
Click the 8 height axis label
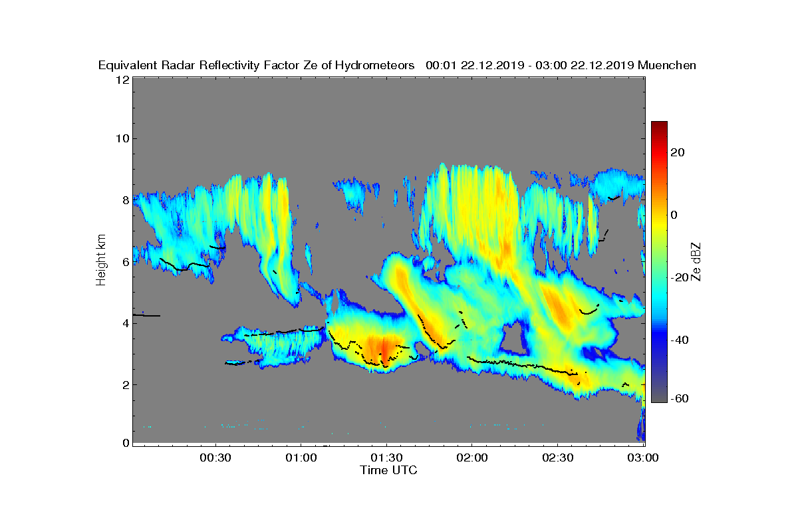(x=125, y=200)
